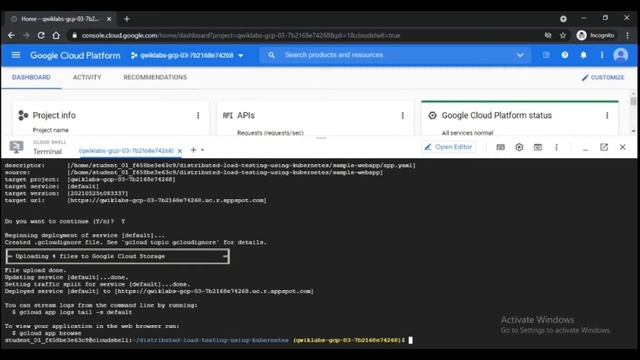Reload the browser page
This screenshot has height=360, width=640.
pyautogui.click(x=41, y=36)
